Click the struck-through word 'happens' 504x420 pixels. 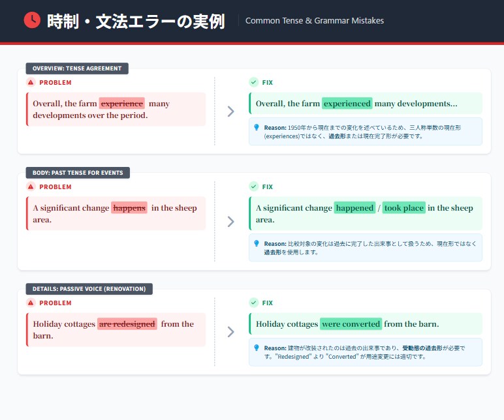(x=129, y=208)
